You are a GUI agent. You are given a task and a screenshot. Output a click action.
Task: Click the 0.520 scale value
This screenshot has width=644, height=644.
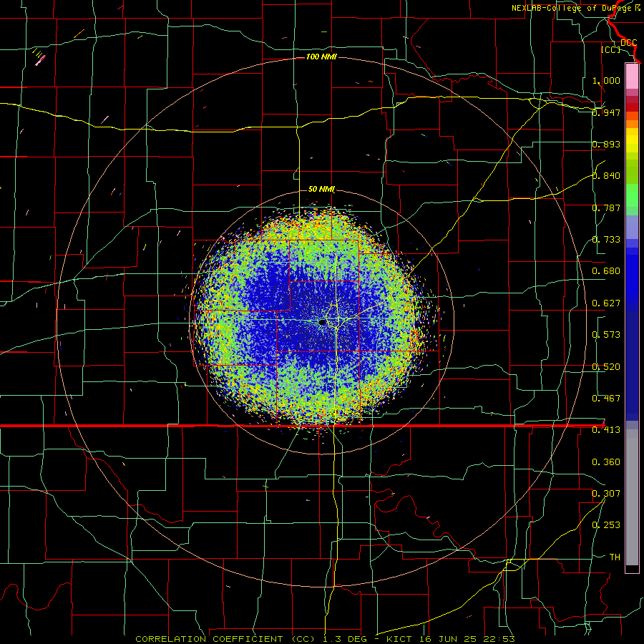[606, 367]
